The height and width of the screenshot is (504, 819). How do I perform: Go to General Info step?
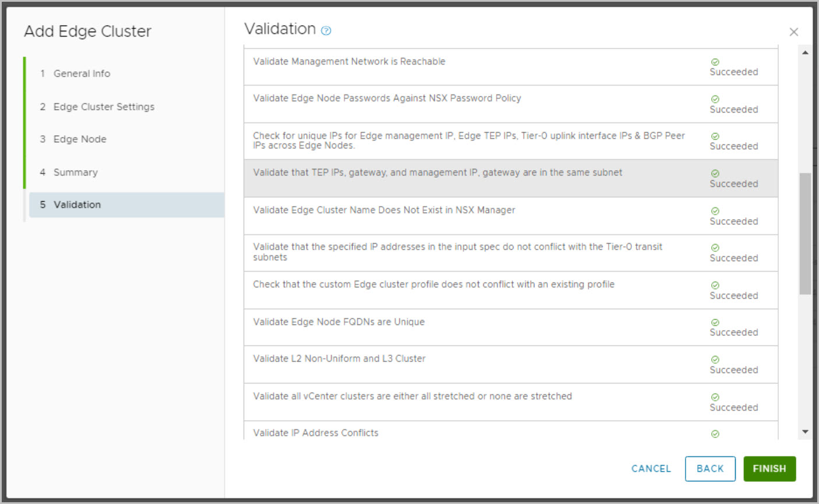[82, 73]
